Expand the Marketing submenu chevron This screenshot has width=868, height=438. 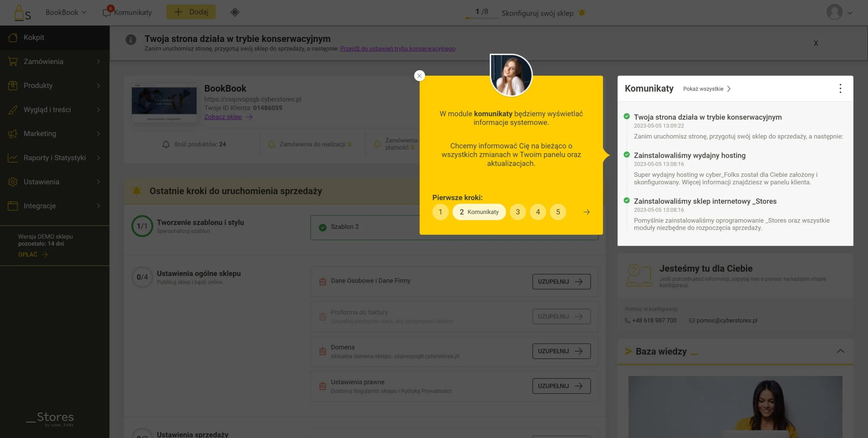(x=98, y=133)
